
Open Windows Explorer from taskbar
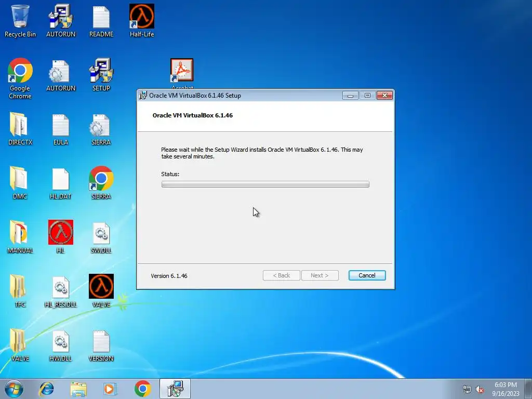[78, 389]
